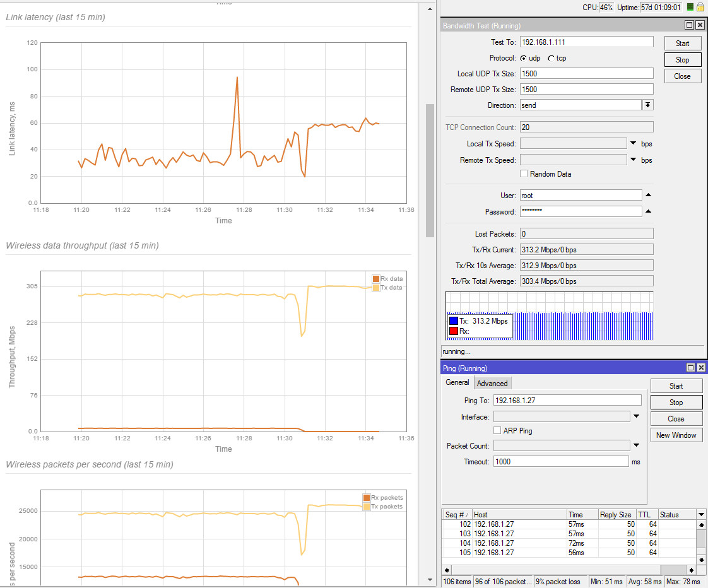The image size is (708, 588).
Task: Click the blue Tx color swatch
Action: click(x=454, y=321)
